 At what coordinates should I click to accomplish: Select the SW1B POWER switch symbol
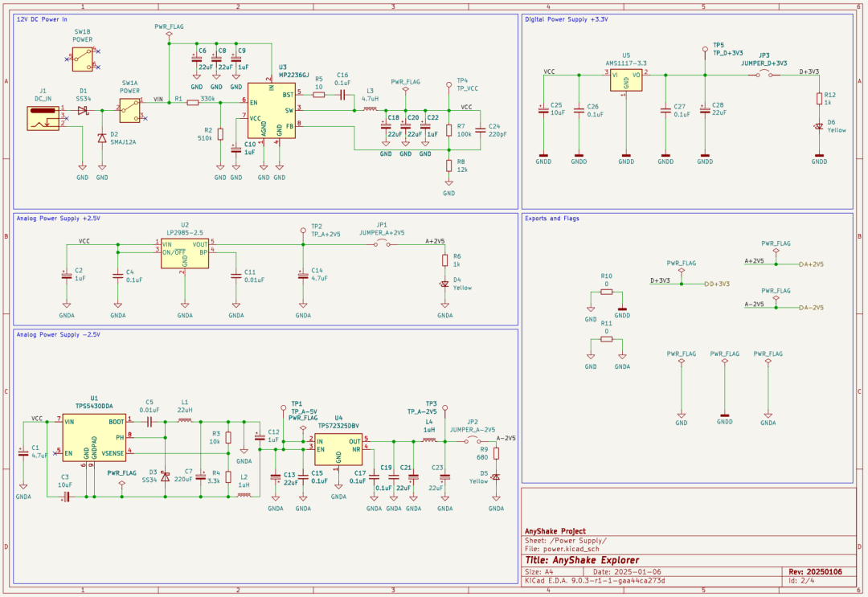(83, 59)
